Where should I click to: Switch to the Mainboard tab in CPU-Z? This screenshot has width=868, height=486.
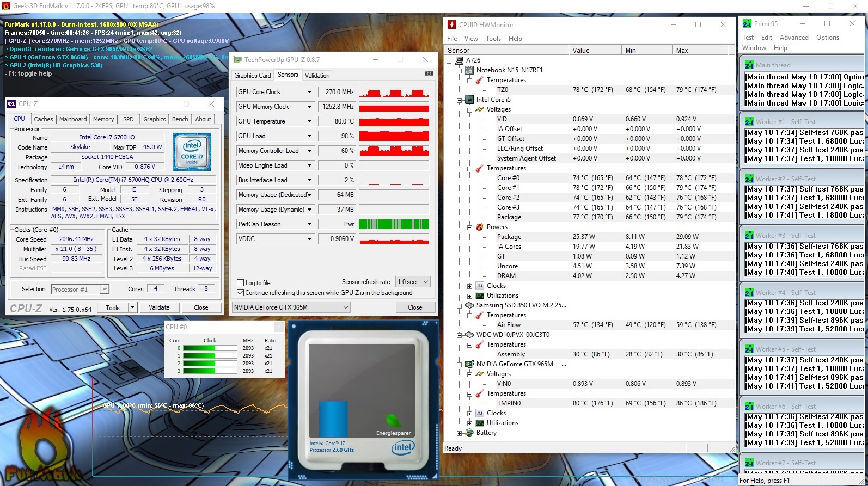click(x=73, y=119)
